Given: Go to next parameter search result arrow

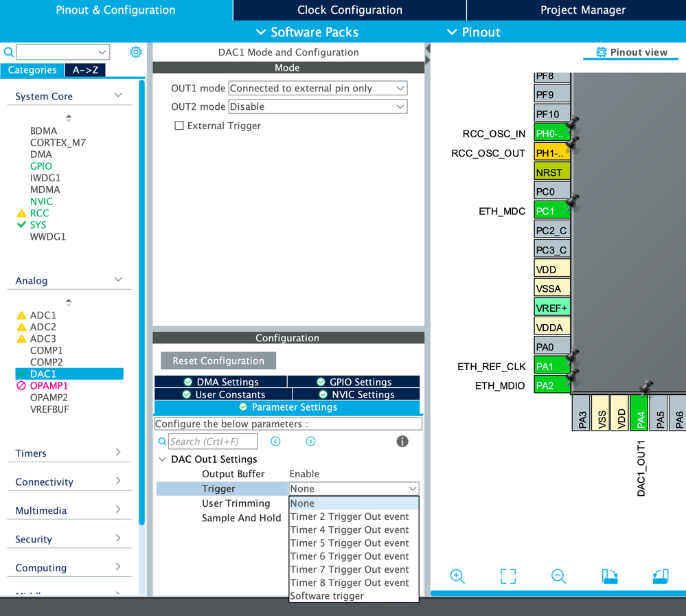Looking at the screenshot, I should (310, 442).
